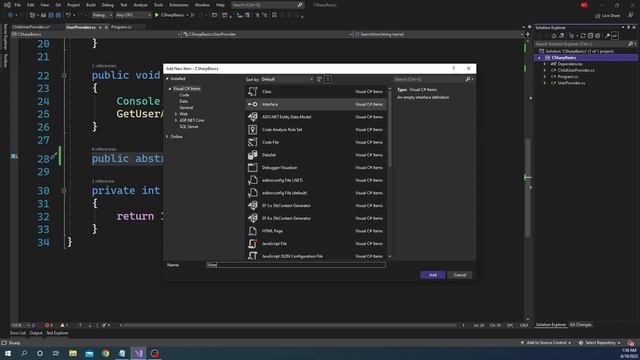Open Visual Studio from the Windows taskbar
This screenshot has width=640, height=360.
coord(138,353)
